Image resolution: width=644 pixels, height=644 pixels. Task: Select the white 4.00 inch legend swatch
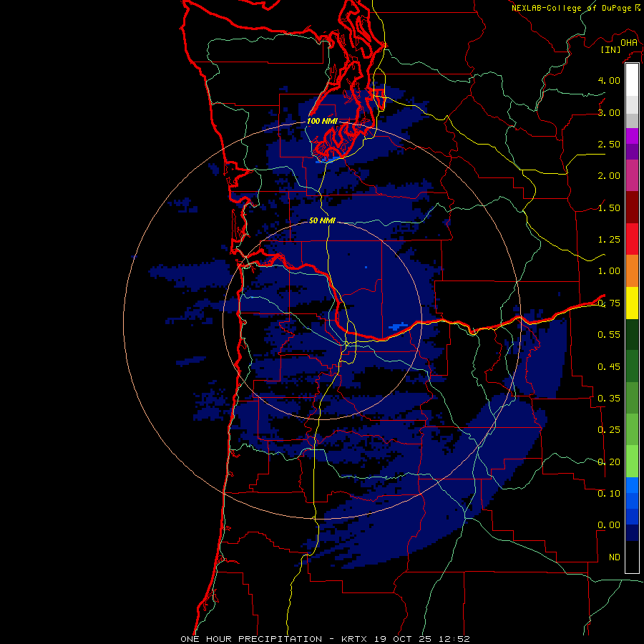tap(632, 80)
